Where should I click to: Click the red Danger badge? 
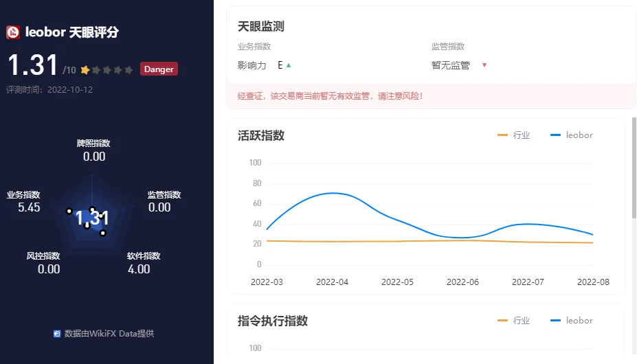tap(159, 69)
